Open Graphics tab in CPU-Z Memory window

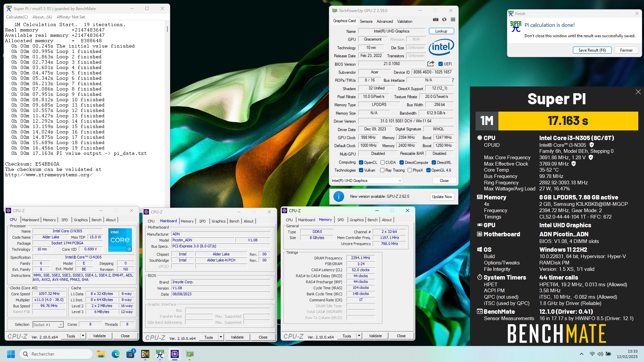pos(357,220)
